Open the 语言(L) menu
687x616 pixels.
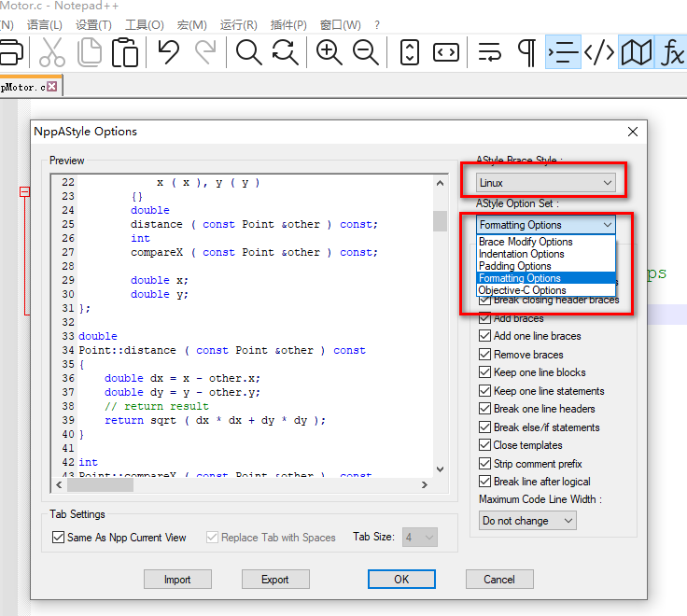44,24
